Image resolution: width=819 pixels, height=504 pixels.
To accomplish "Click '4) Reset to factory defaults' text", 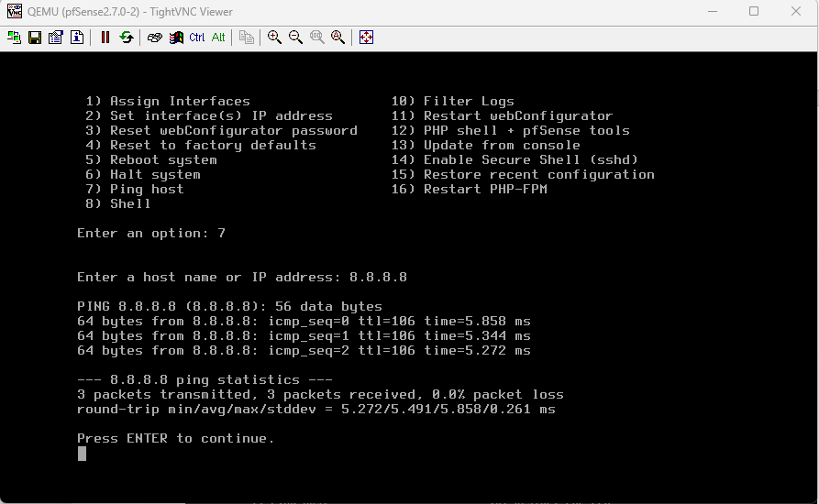I will click(x=201, y=145).
